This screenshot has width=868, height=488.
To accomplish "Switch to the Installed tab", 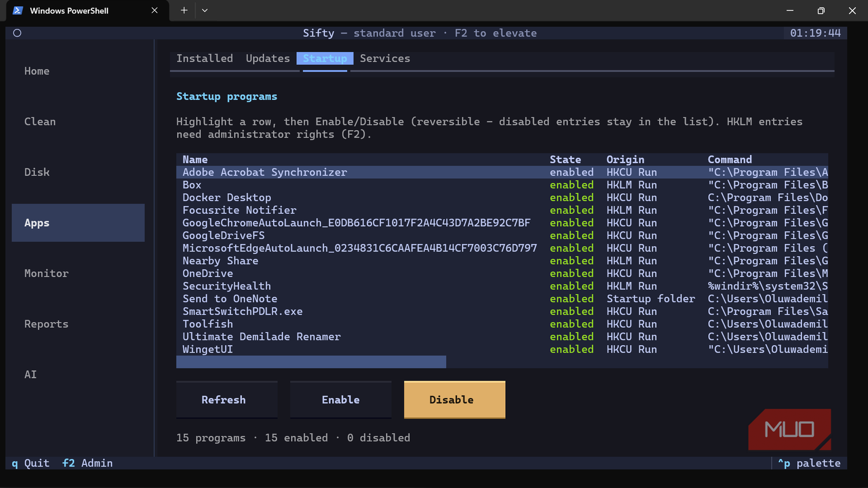I will [x=205, y=58].
